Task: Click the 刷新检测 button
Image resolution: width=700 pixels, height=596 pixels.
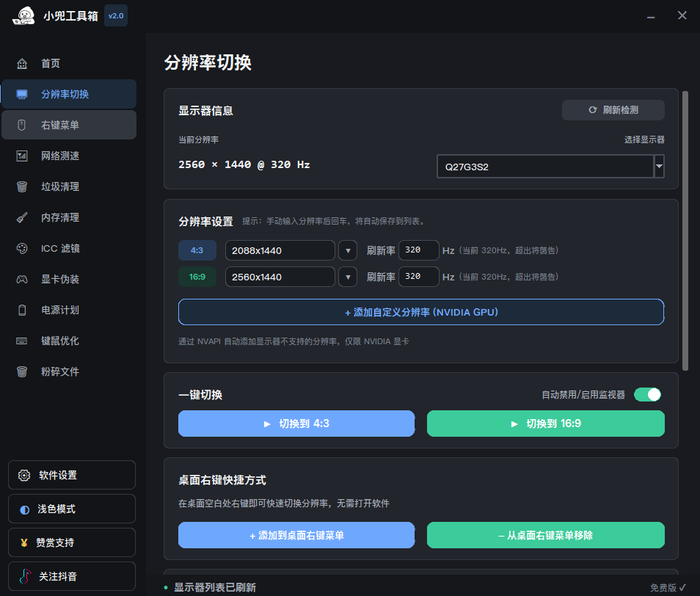Action: [x=613, y=110]
